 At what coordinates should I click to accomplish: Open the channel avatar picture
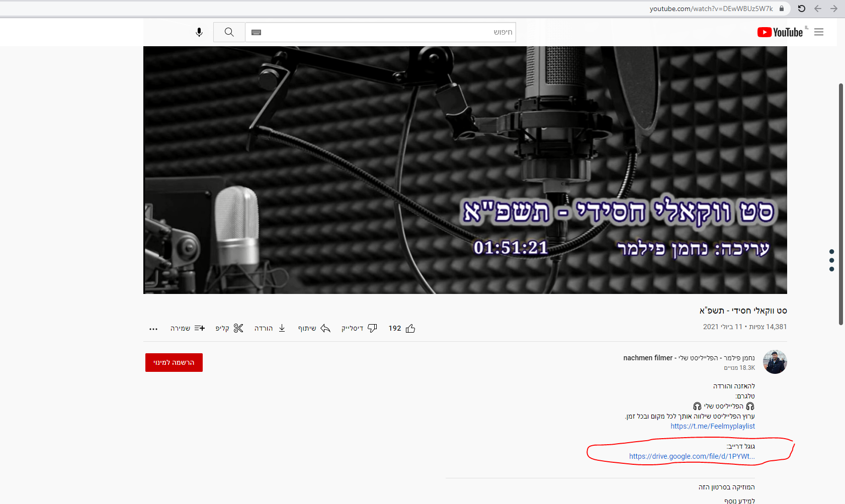775,362
